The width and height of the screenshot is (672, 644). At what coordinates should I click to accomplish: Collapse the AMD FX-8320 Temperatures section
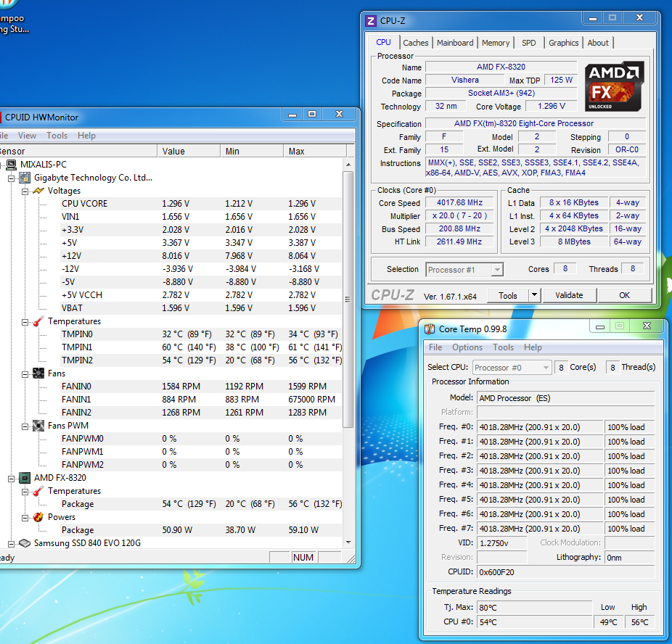[25, 492]
